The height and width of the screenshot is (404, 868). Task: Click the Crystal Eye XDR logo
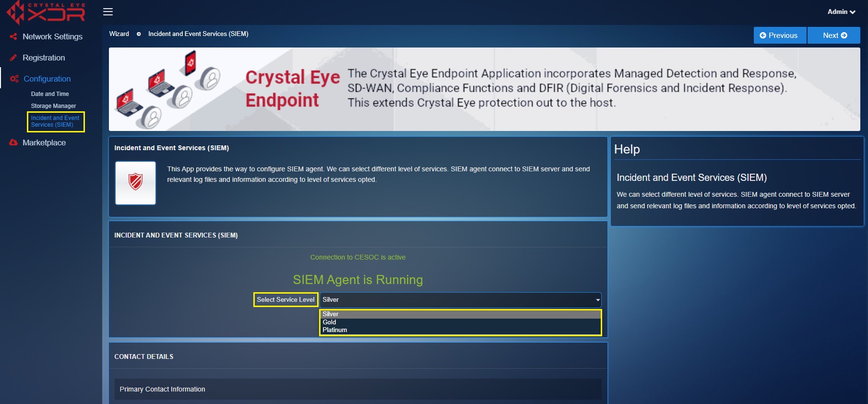[x=46, y=12]
